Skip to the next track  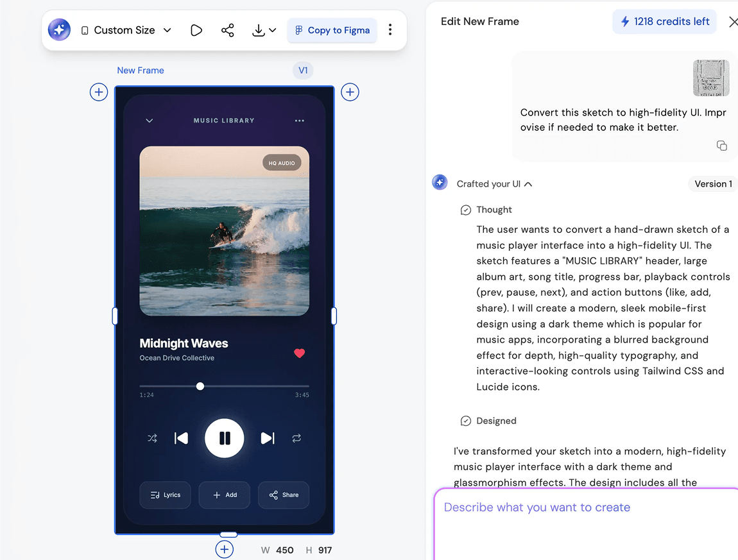point(267,438)
